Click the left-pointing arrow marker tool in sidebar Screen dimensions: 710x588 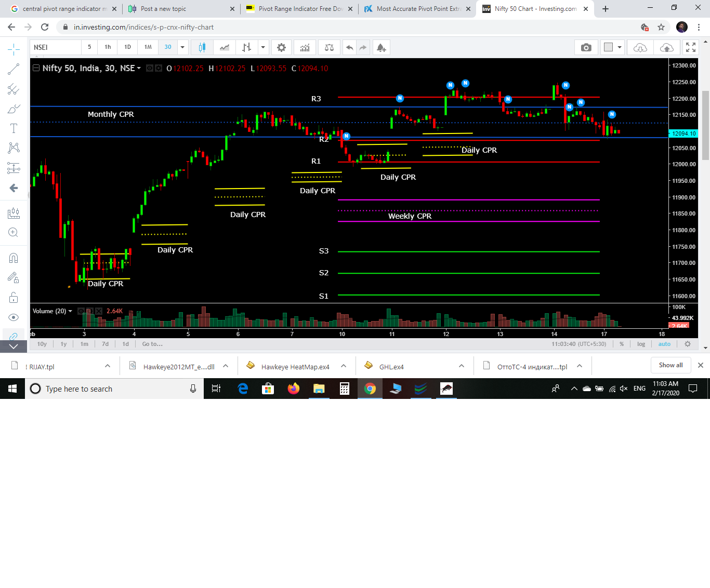pyautogui.click(x=14, y=188)
